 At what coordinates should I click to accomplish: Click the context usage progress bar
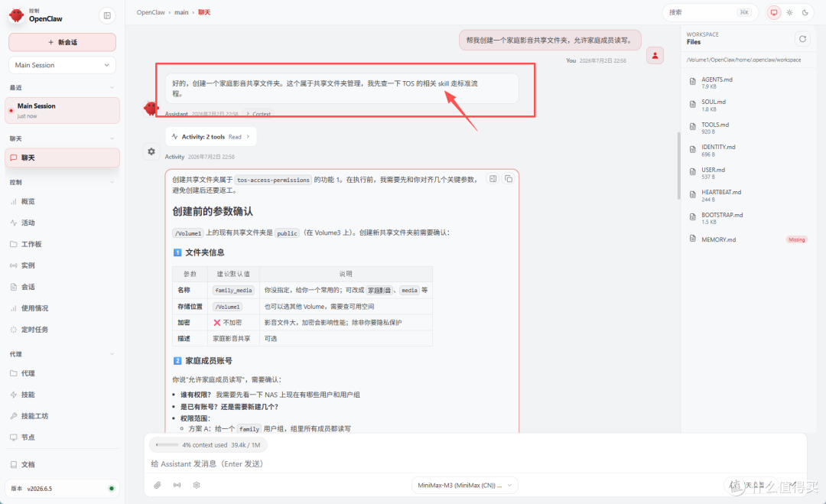tap(167, 445)
